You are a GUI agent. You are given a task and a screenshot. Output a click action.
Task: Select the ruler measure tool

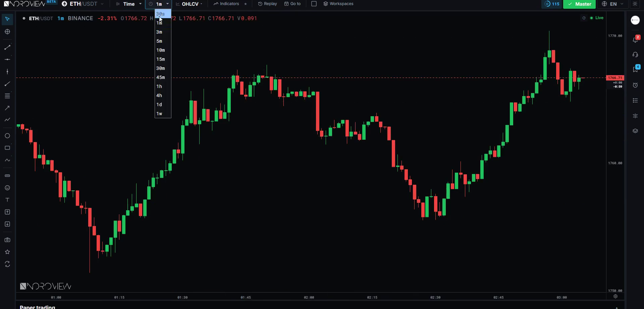coord(7,176)
